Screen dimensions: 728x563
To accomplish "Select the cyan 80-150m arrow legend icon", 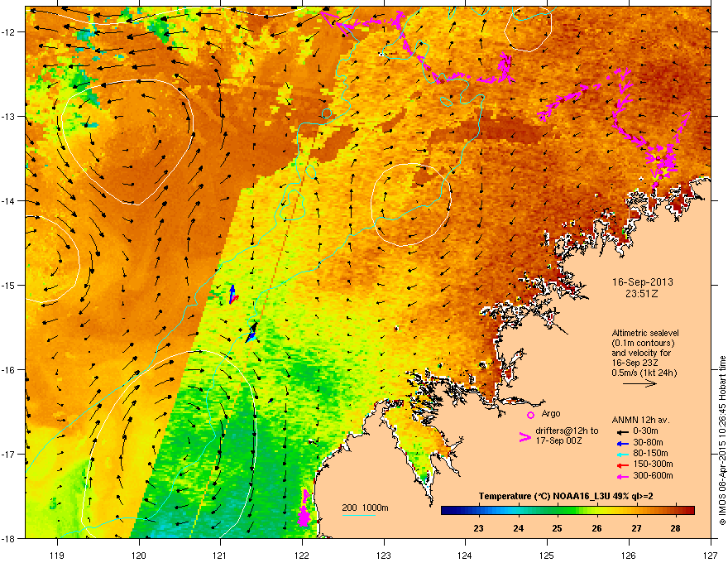I will click(622, 454).
